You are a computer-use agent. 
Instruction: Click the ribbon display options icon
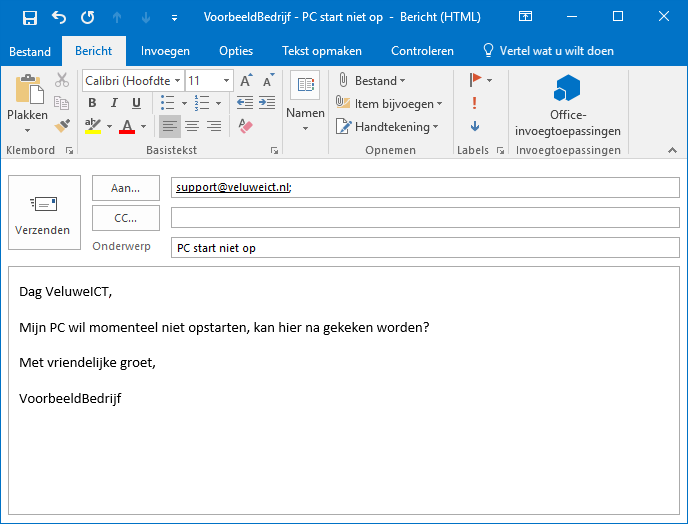point(525,17)
